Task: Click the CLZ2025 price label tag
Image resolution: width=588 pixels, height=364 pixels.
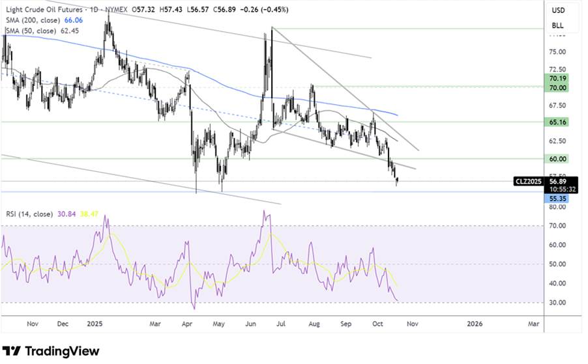Action: coord(529,182)
